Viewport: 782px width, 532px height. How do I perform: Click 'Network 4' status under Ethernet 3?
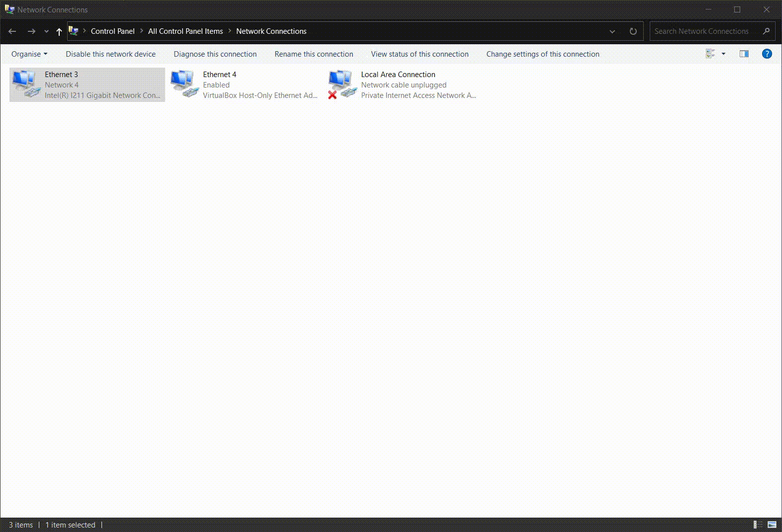pyautogui.click(x=62, y=85)
